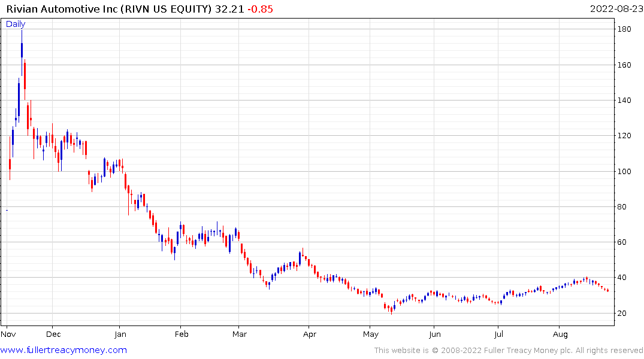Click the 40 price axis label

pos(622,278)
